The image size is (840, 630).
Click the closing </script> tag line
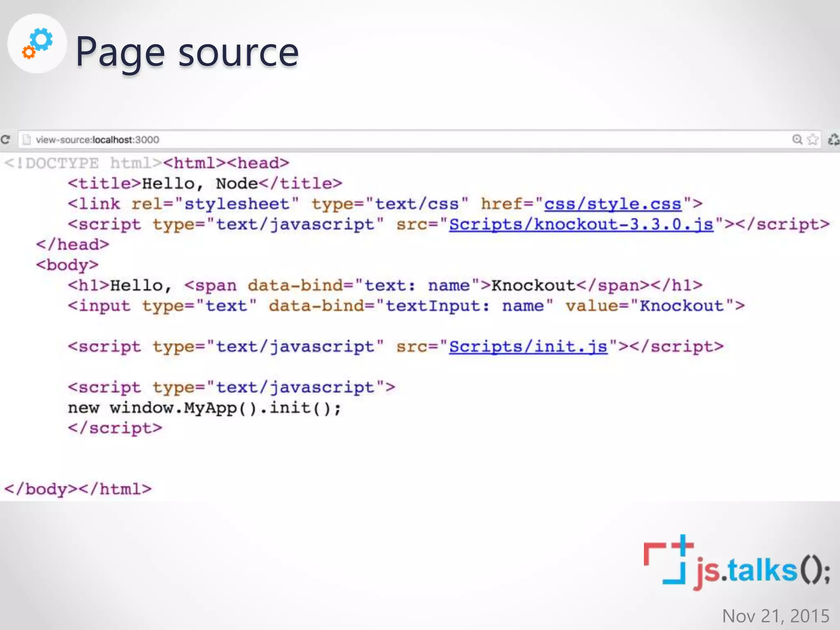[x=115, y=428]
